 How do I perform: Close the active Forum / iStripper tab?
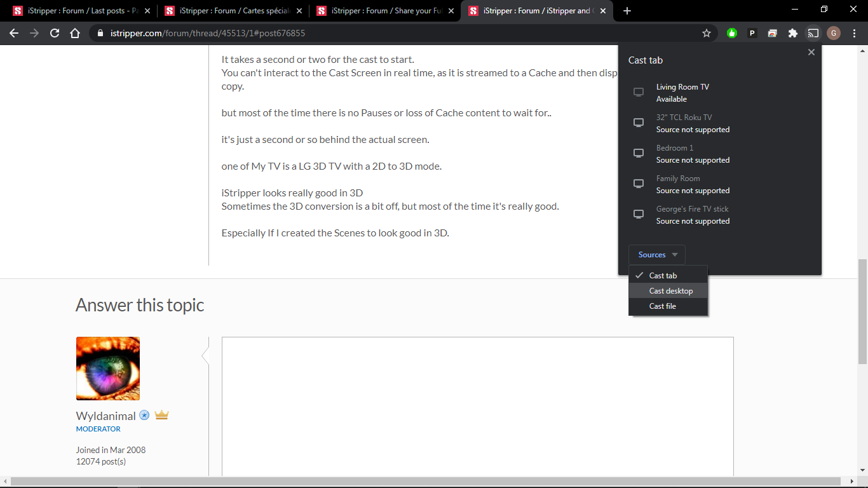(x=603, y=11)
